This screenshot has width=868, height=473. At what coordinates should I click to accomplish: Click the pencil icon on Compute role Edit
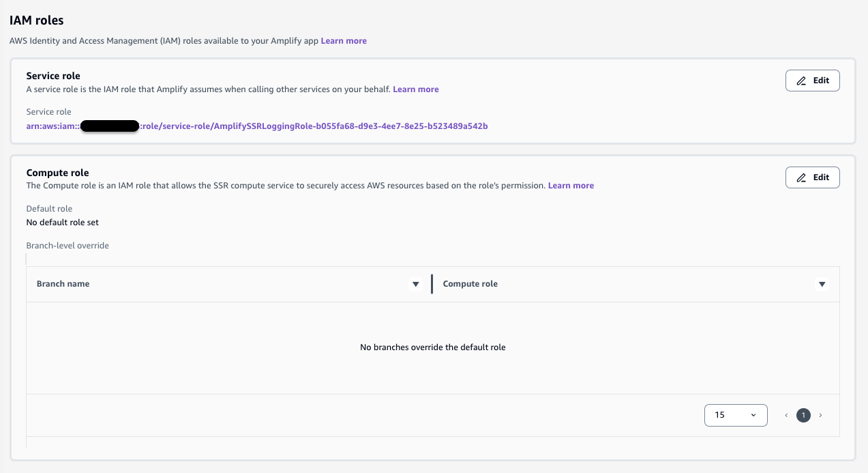pos(800,177)
